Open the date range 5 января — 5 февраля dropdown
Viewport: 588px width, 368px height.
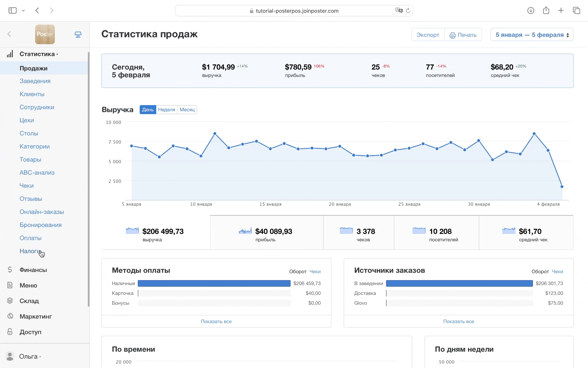click(x=532, y=35)
